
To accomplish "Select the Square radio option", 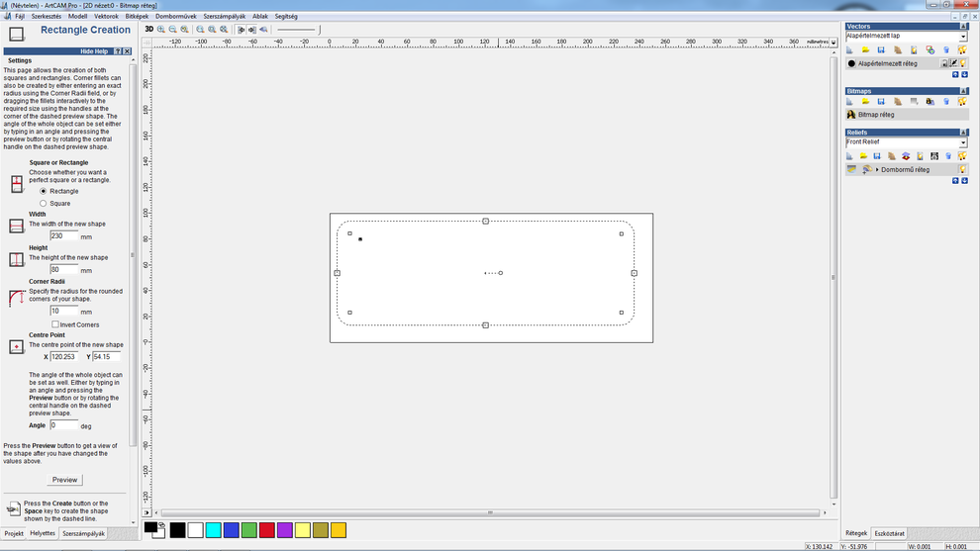I will pos(44,203).
